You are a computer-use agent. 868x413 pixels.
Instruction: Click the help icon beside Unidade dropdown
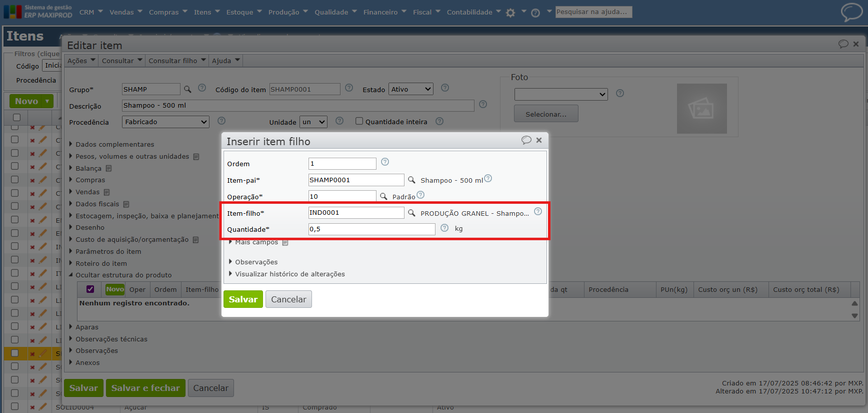coord(339,121)
